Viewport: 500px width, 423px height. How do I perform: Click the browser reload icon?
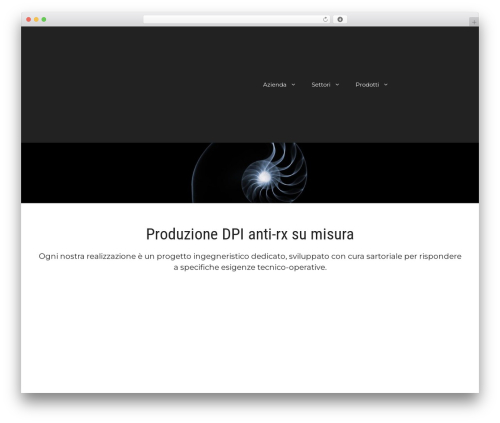tap(325, 19)
